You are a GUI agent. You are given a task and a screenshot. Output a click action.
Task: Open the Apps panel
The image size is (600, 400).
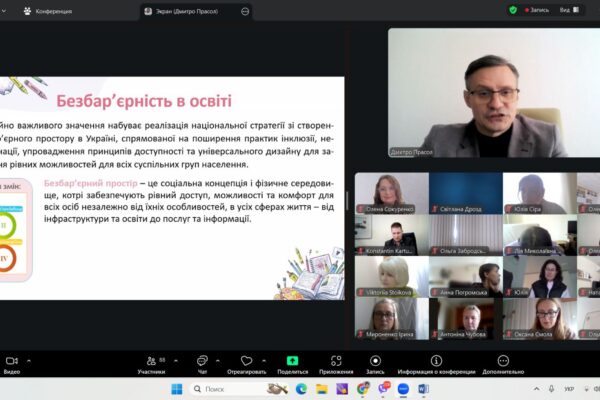[x=335, y=361]
